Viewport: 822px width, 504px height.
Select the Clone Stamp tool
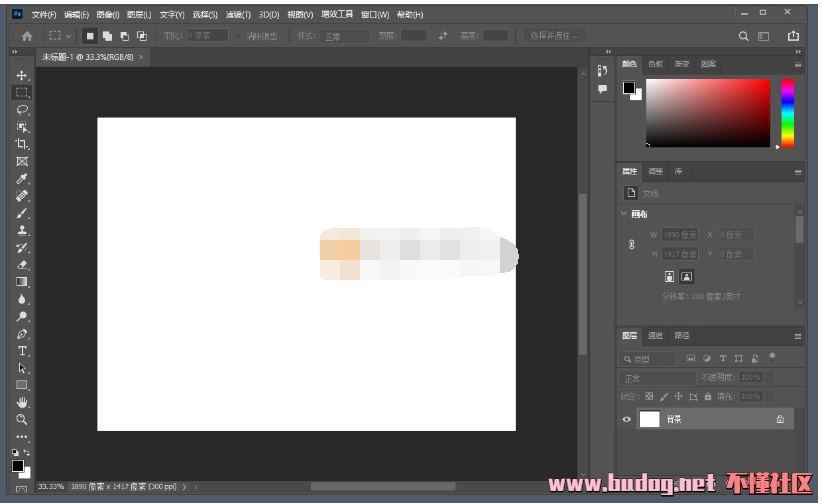(x=21, y=230)
